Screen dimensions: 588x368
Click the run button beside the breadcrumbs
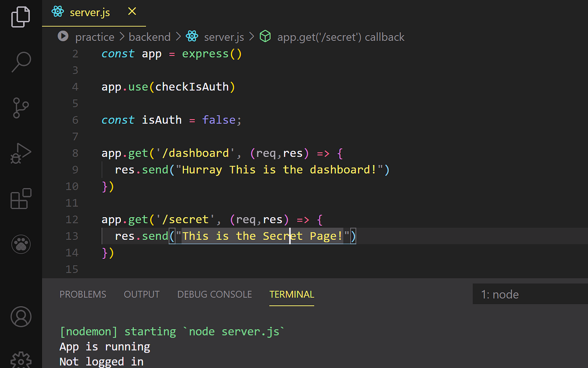coord(63,37)
